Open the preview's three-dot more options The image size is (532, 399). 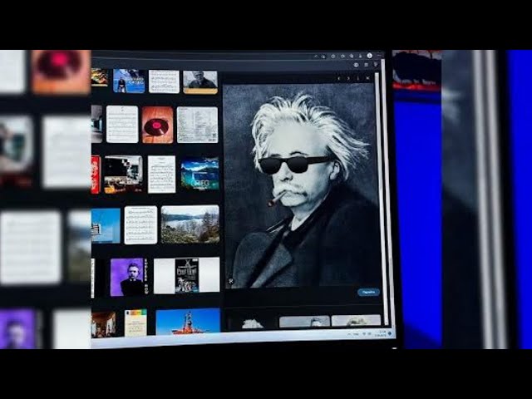(358, 78)
